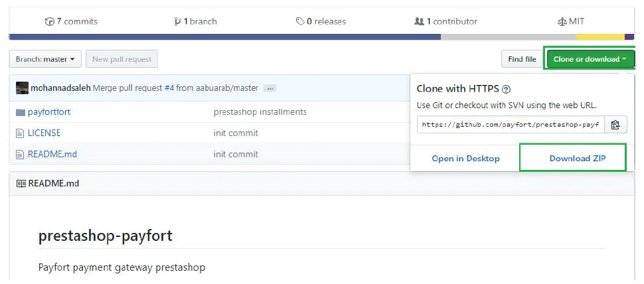Screen dimensions: 644x284
Task: Click the commits clock icon
Action: click(x=49, y=22)
